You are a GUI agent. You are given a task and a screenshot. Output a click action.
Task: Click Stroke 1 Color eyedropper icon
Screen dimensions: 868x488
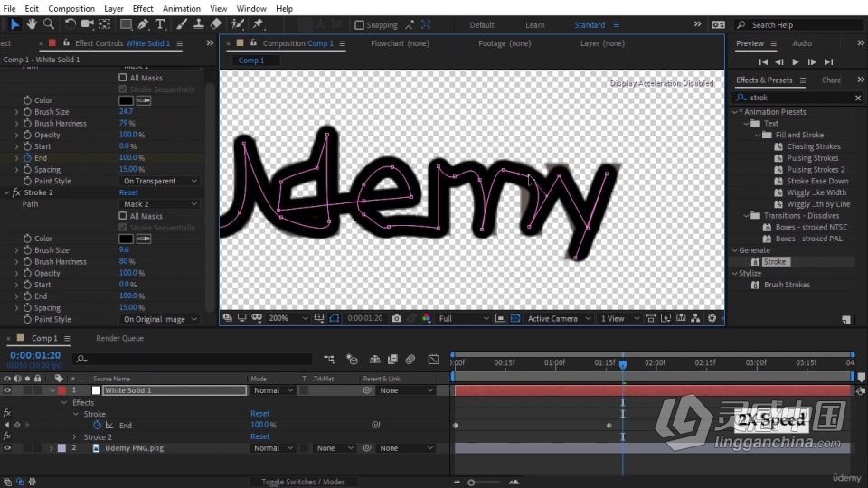pyautogui.click(x=144, y=100)
